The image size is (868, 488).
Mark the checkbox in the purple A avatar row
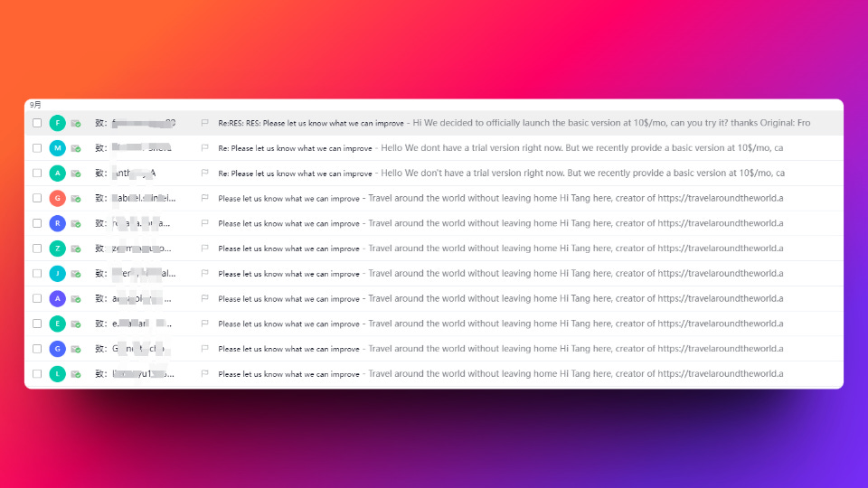coord(37,298)
